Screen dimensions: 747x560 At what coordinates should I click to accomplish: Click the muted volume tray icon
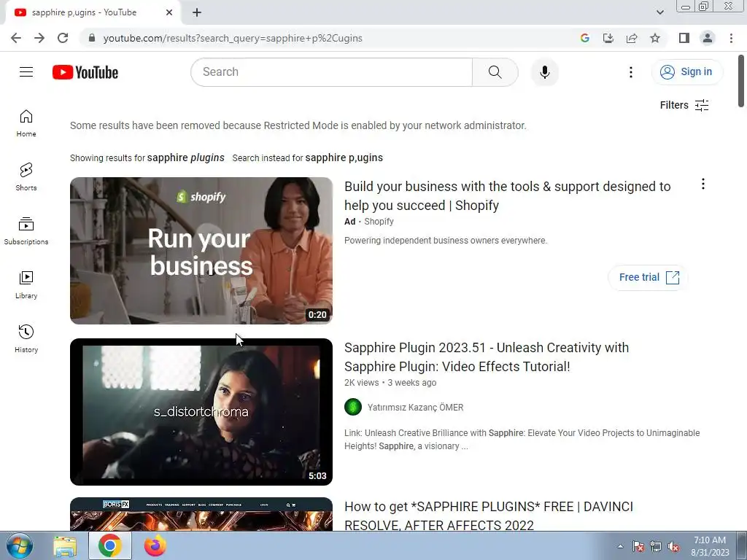point(673,546)
